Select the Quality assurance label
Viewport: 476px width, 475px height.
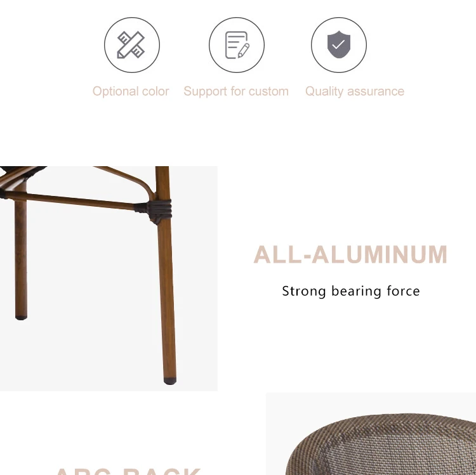pyautogui.click(x=355, y=91)
